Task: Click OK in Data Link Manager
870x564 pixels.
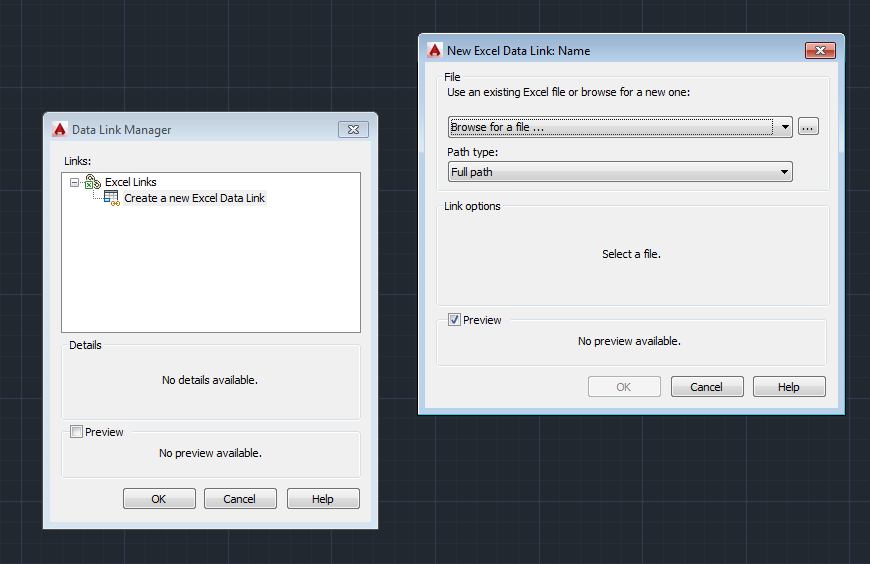Action: (x=159, y=498)
